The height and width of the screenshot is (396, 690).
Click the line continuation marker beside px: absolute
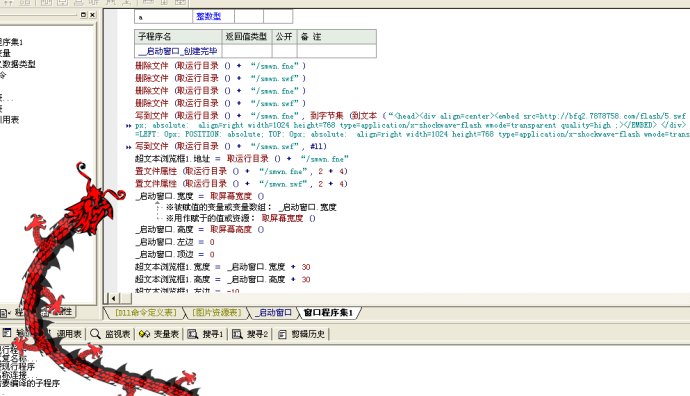[128, 125]
